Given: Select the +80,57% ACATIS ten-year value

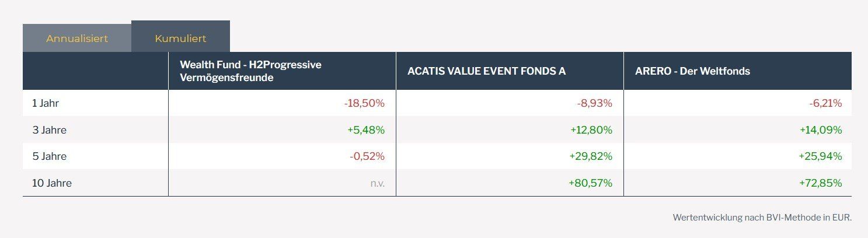Looking at the screenshot, I should tap(590, 183).
